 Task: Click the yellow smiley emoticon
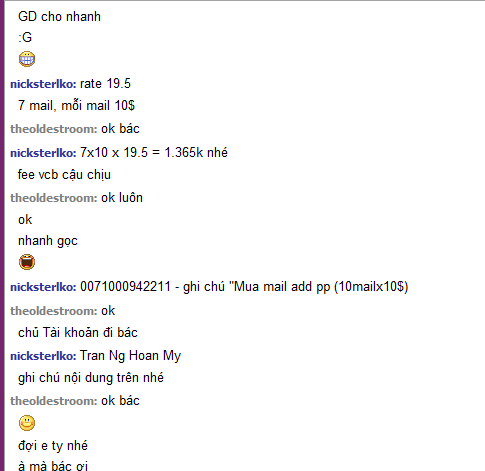(27, 423)
